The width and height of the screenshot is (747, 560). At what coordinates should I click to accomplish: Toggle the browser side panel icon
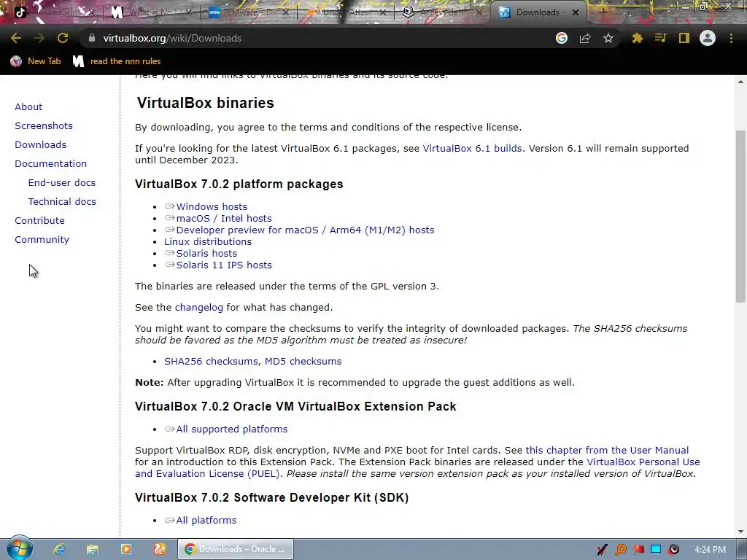[x=684, y=38]
